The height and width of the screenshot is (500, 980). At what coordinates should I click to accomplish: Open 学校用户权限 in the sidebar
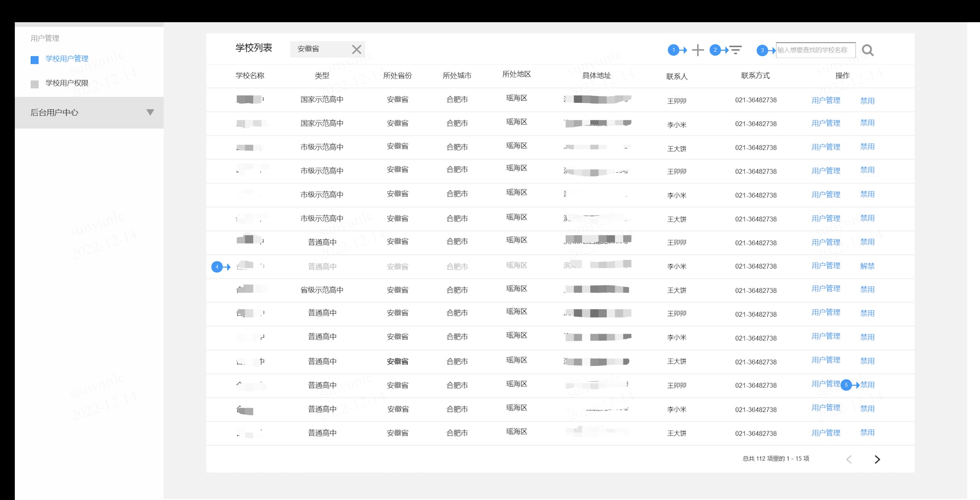pyautogui.click(x=67, y=83)
